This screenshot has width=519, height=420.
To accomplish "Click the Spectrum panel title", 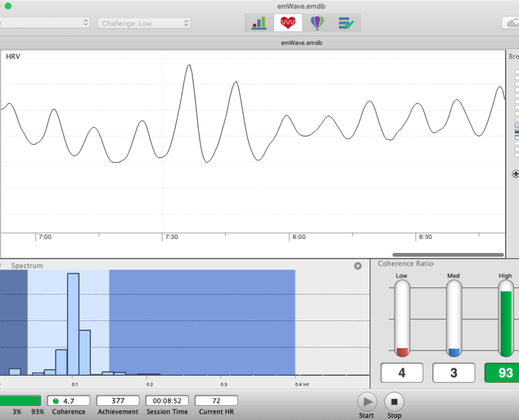I will [x=27, y=266].
